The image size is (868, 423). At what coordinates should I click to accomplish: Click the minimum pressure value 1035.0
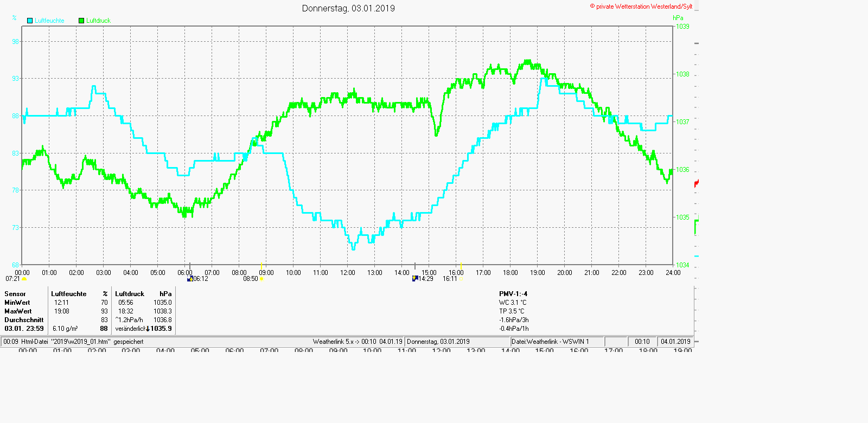[163, 303]
